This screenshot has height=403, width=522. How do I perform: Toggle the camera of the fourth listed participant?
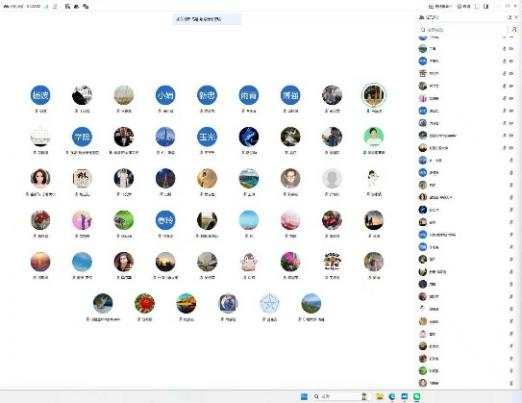pos(511,73)
